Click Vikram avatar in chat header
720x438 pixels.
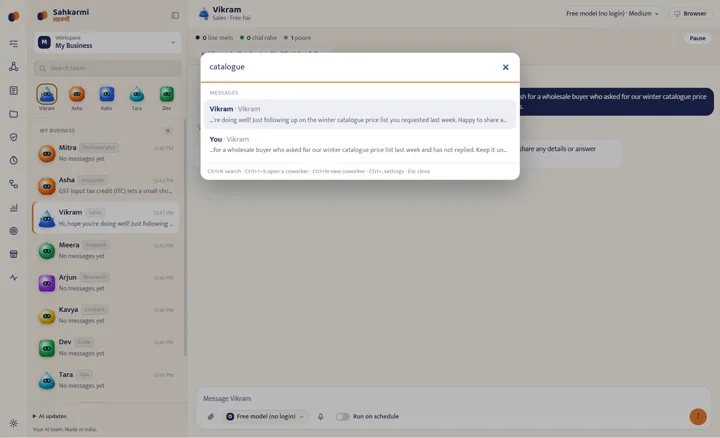pos(204,14)
